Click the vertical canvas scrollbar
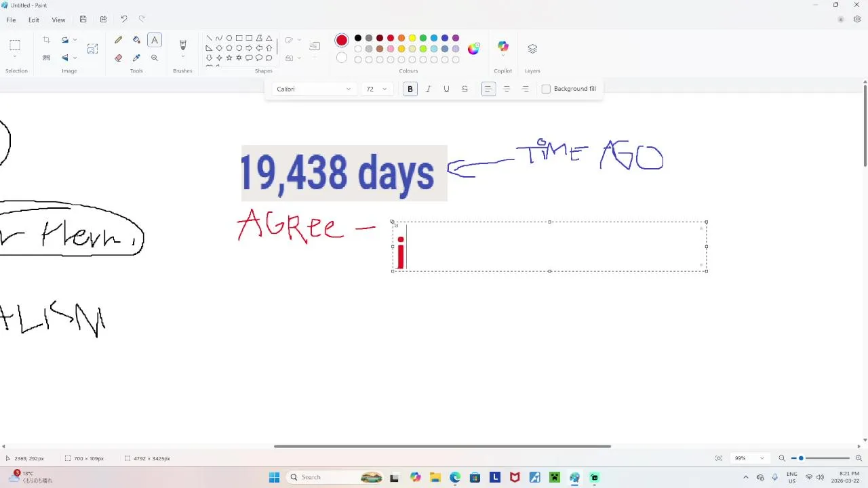Screen dimensions: 868x488 [x=865, y=127]
